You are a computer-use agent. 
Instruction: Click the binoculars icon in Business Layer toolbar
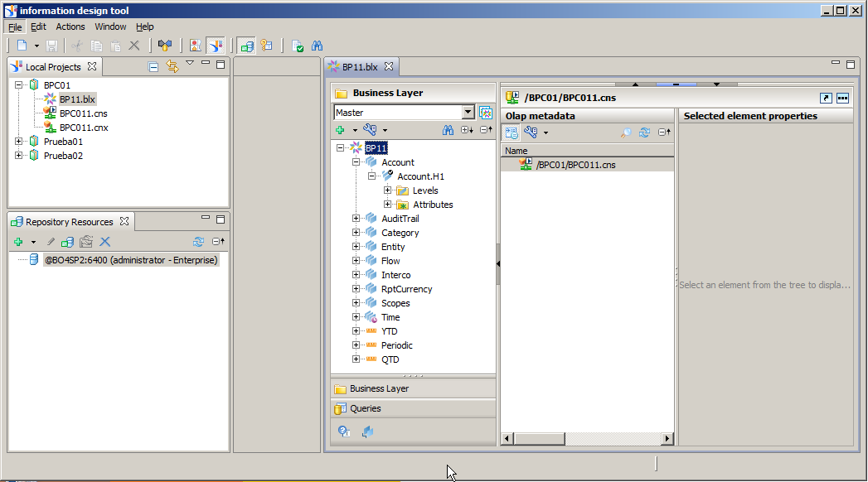pos(448,131)
